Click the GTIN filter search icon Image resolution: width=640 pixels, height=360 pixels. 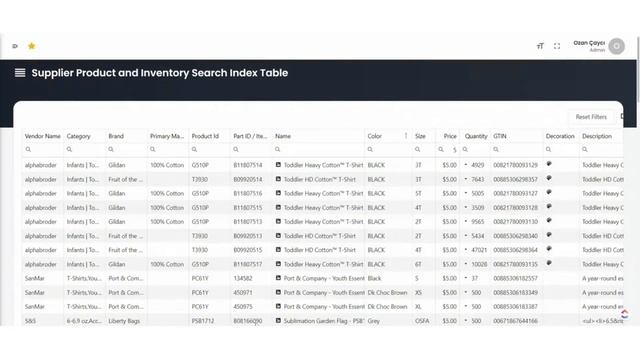[x=496, y=149]
